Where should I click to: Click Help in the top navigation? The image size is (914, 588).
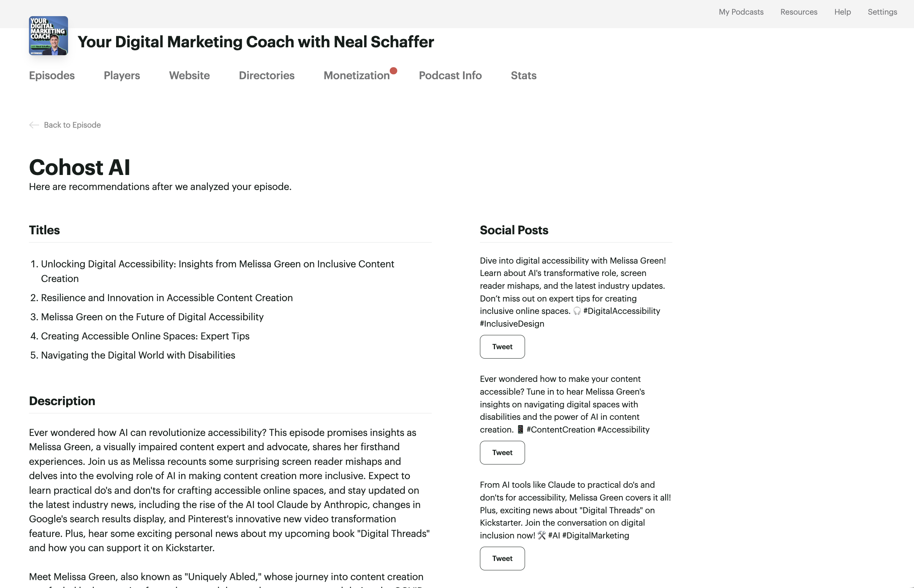(843, 12)
